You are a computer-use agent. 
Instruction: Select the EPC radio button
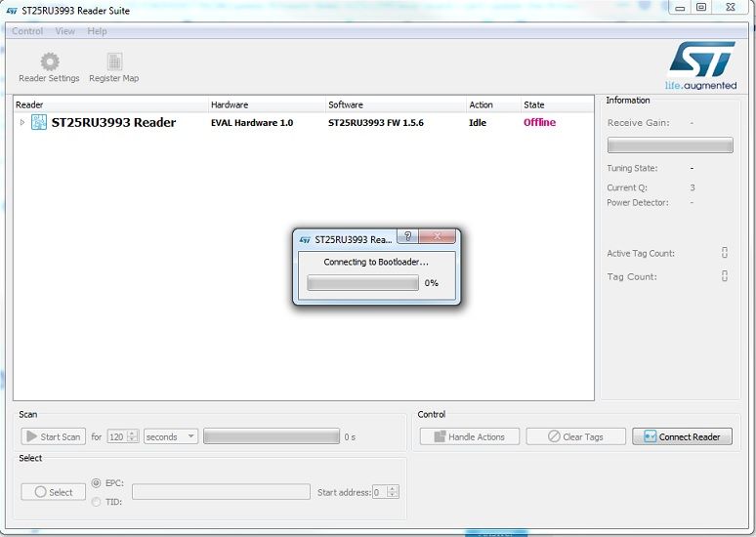[x=97, y=483]
